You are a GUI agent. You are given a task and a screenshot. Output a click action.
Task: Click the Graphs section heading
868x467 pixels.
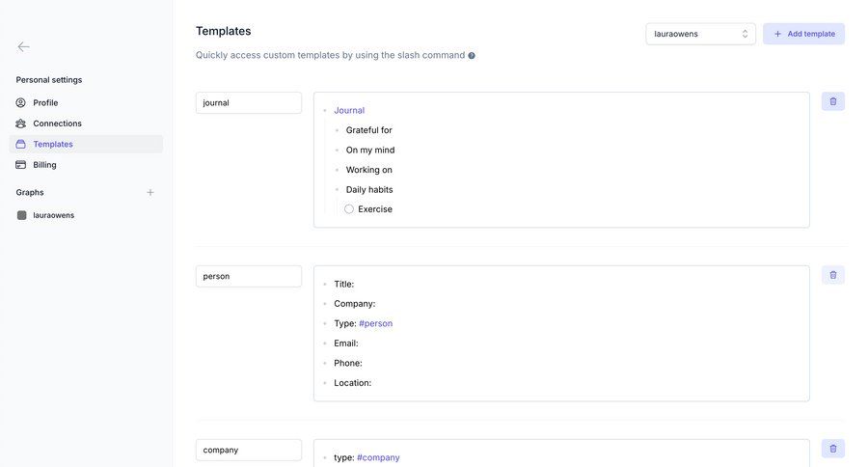tap(30, 192)
